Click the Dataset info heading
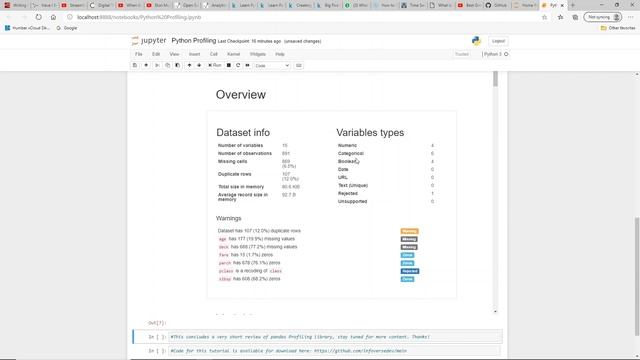The height and width of the screenshot is (360, 640). [243, 133]
